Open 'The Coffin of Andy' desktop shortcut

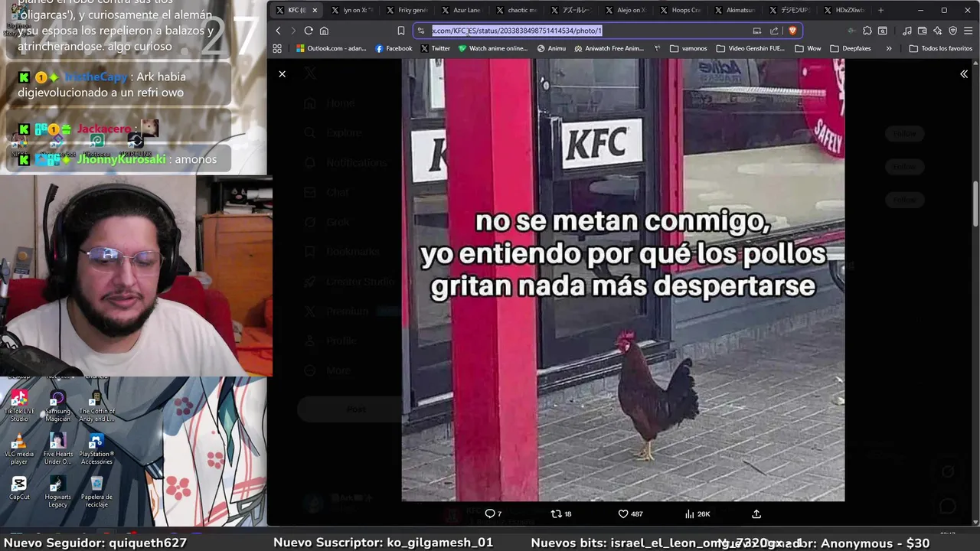tap(96, 406)
